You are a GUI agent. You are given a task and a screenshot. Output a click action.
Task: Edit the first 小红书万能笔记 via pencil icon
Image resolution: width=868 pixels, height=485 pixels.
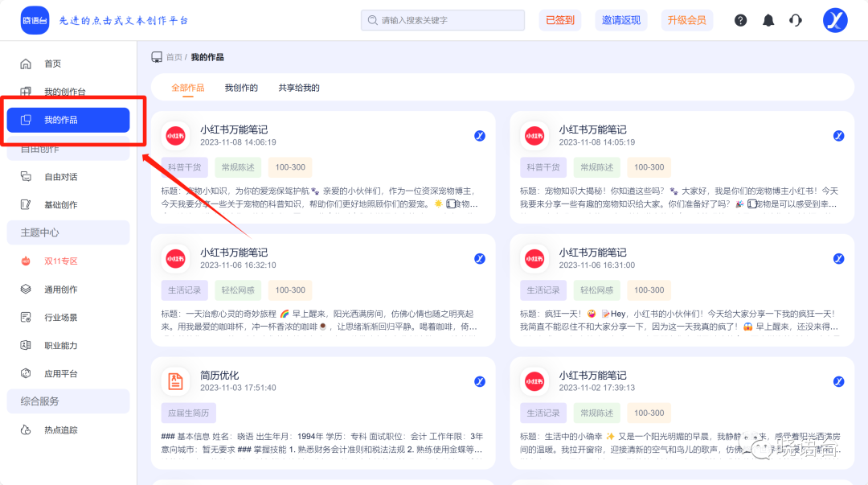480,136
